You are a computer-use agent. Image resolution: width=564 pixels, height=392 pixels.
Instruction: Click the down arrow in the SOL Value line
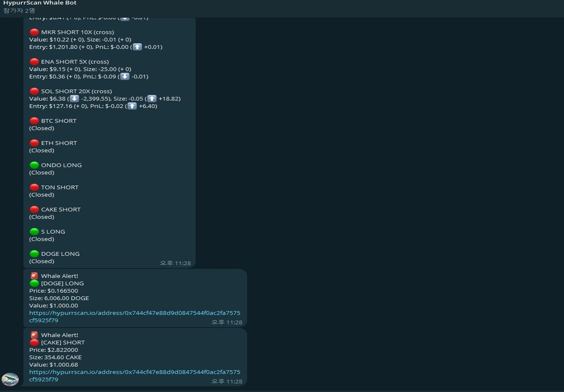(x=75, y=99)
